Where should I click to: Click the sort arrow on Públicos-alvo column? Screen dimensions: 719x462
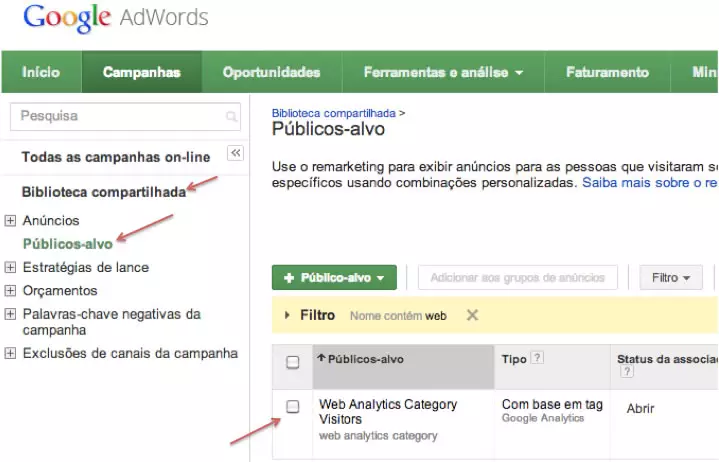(321, 358)
